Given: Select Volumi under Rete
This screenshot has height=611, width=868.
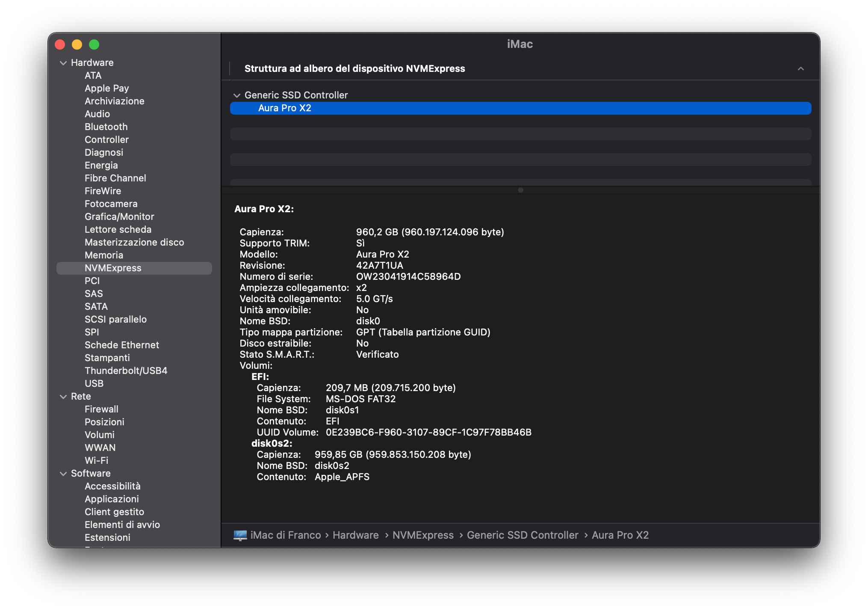Looking at the screenshot, I should tap(100, 435).
